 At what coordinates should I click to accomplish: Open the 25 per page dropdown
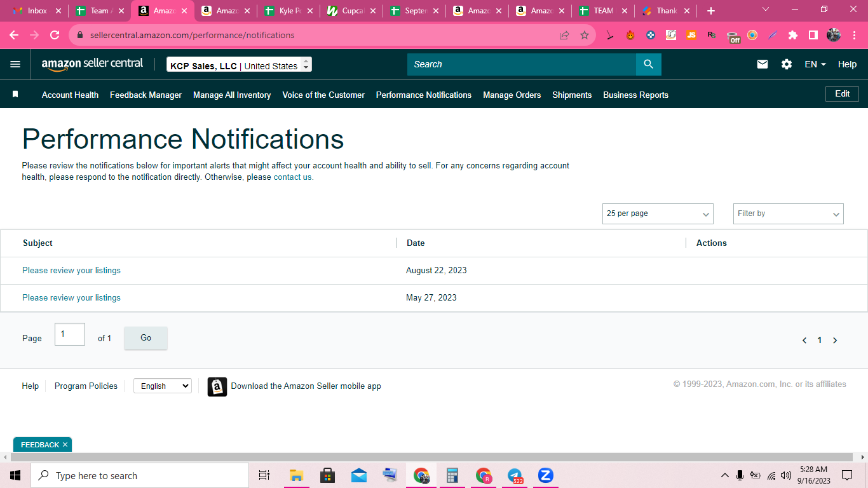click(658, 213)
